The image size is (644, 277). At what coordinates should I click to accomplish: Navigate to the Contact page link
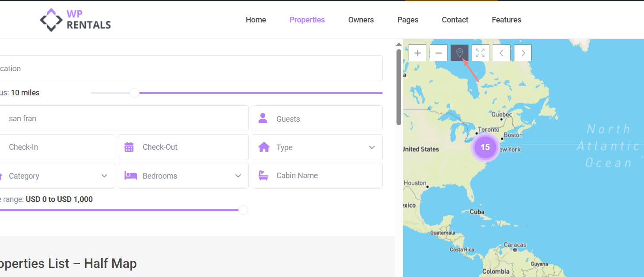[455, 20]
